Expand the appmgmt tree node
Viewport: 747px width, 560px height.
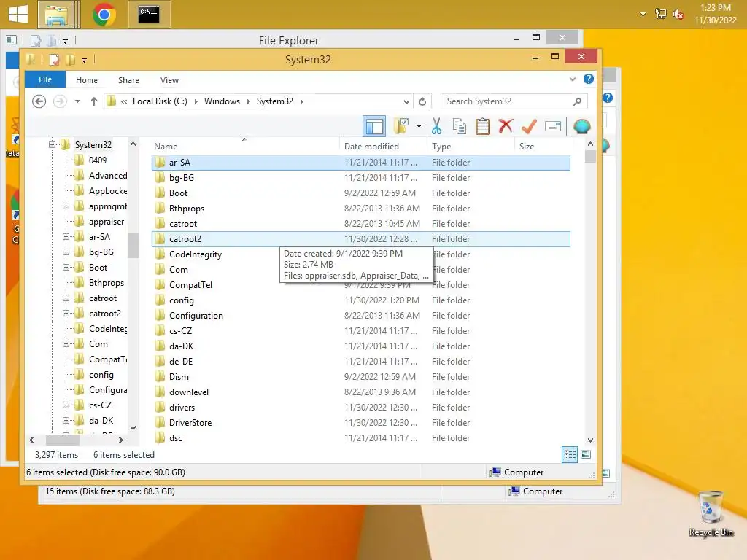(x=66, y=206)
